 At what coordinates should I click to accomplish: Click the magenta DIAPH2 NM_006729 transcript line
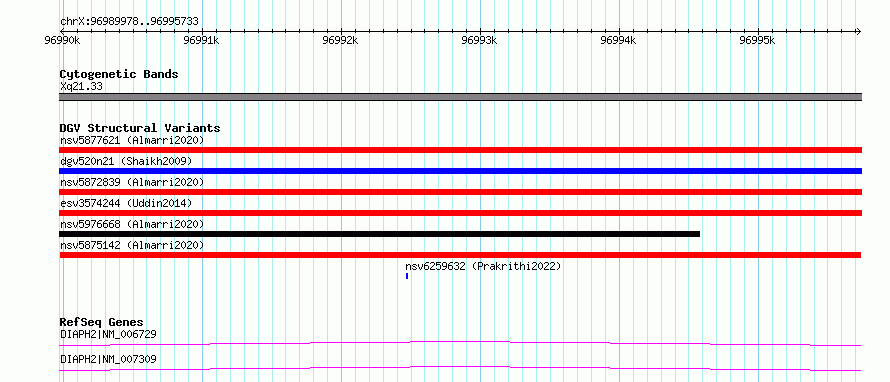(x=460, y=343)
